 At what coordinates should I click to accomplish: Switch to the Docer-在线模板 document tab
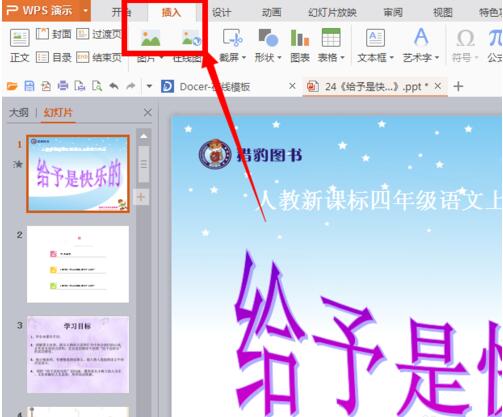coord(215,87)
